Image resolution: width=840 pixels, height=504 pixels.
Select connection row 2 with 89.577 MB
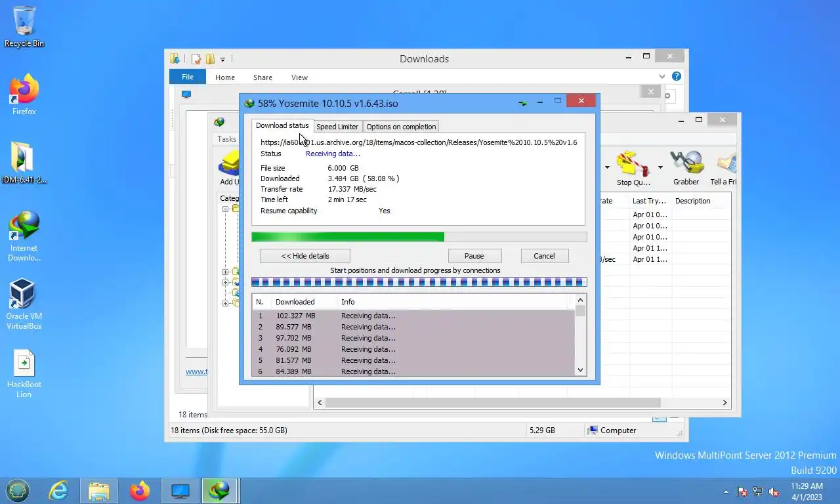(x=413, y=327)
